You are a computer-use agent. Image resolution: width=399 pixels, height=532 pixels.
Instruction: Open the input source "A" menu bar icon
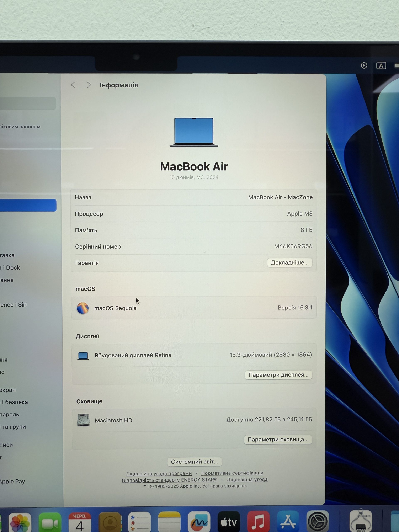click(381, 65)
